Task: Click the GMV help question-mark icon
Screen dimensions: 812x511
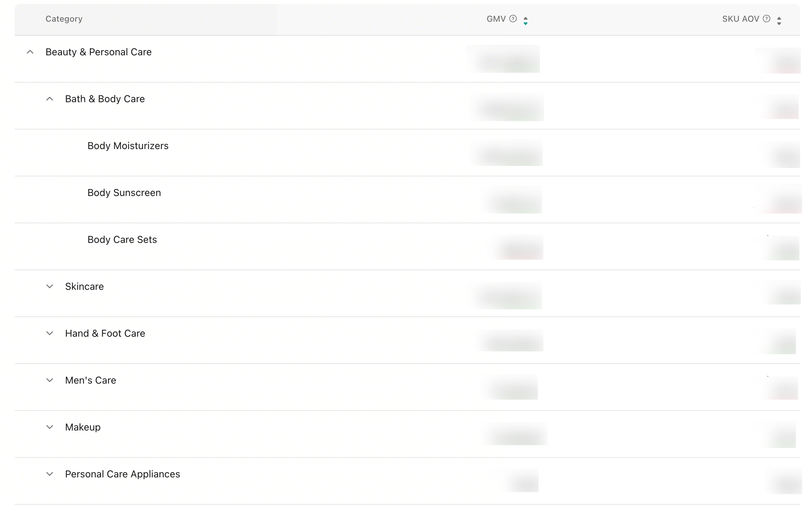Action: (x=513, y=19)
